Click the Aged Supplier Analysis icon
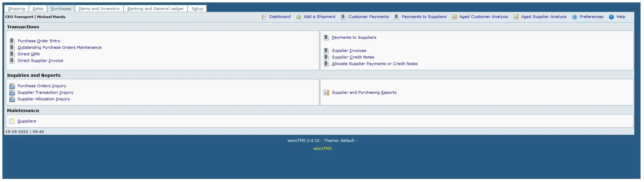644x182 pixels. tap(516, 17)
